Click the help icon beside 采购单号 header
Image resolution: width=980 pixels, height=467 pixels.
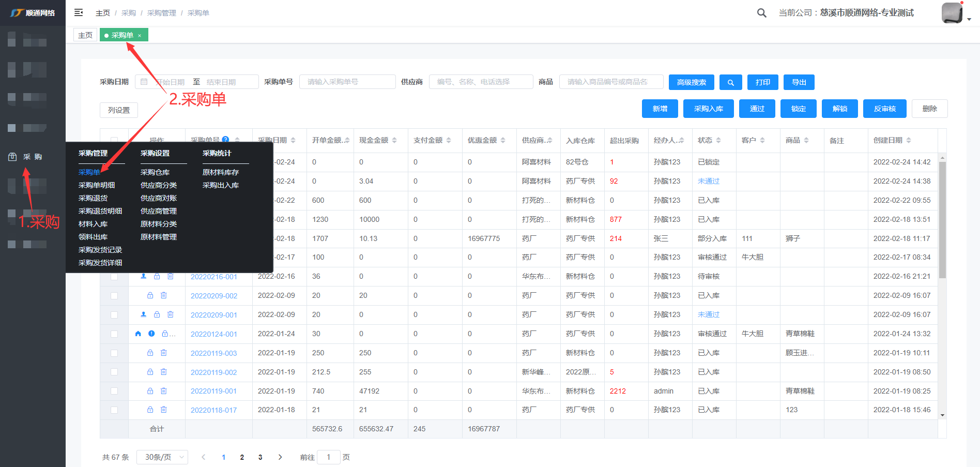point(225,140)
